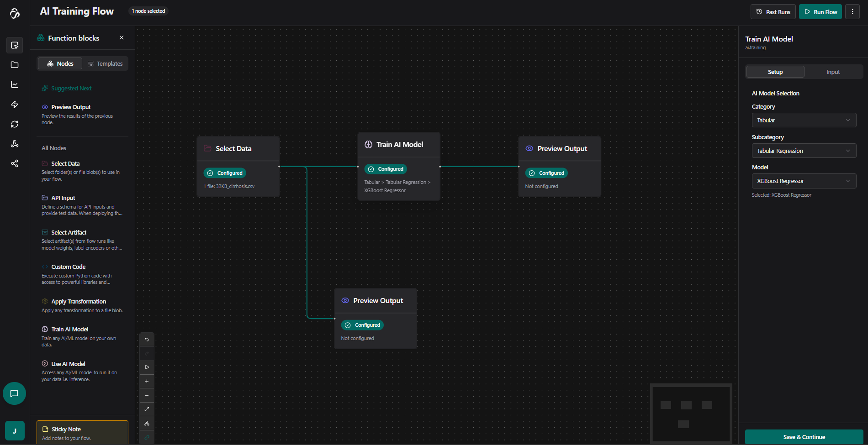
Task: Select the Custom Code node block
Action: (69, 267)
